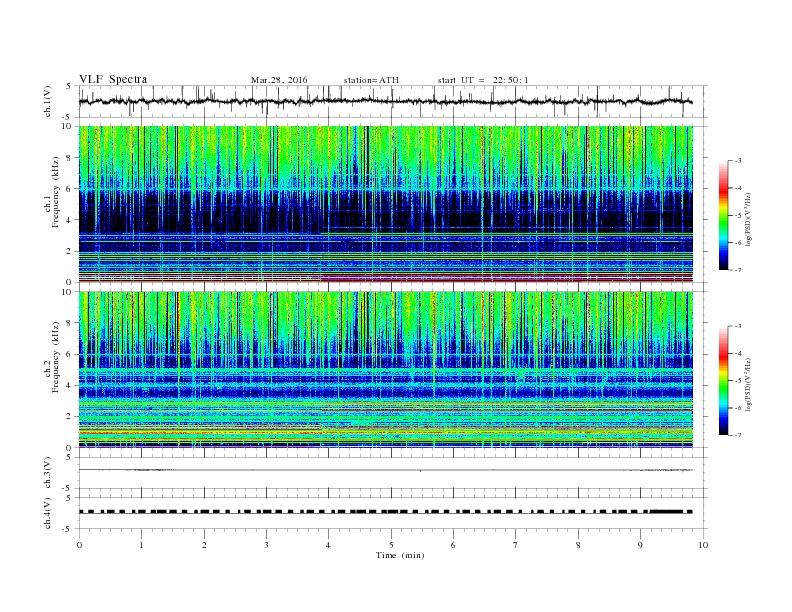
Task: Click the 'ch.1(V)' waveform axis label
Action: [47, 101]
